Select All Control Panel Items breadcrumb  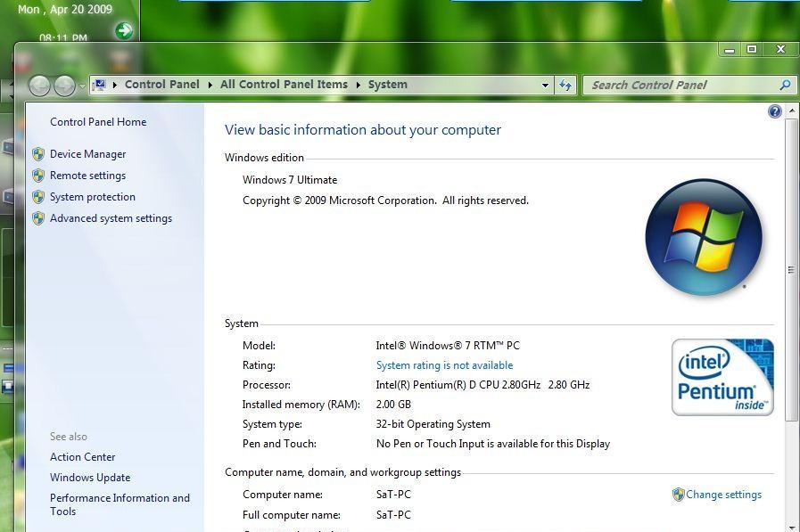[284, 85]
